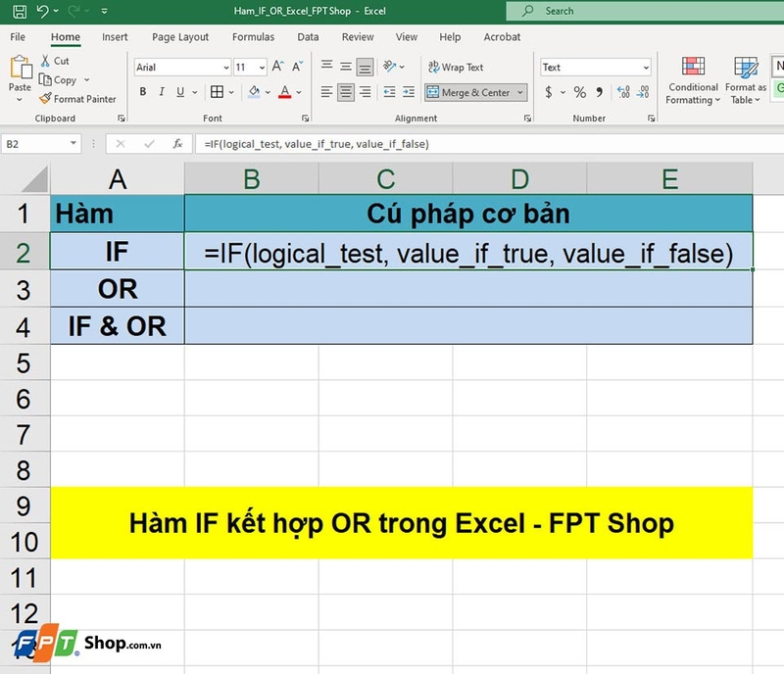Click the Cut scissors icon

click(x=45, y=61)
